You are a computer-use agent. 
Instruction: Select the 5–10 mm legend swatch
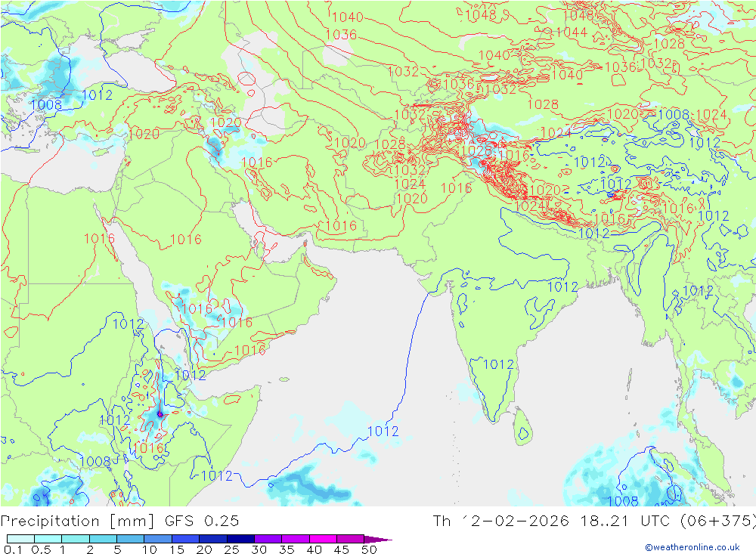click(x=130, y=539)
